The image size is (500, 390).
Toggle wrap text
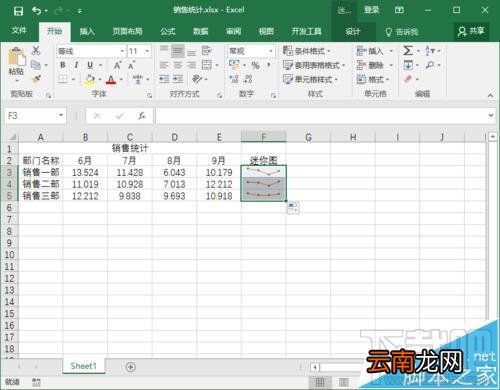(x=207, y=51)
